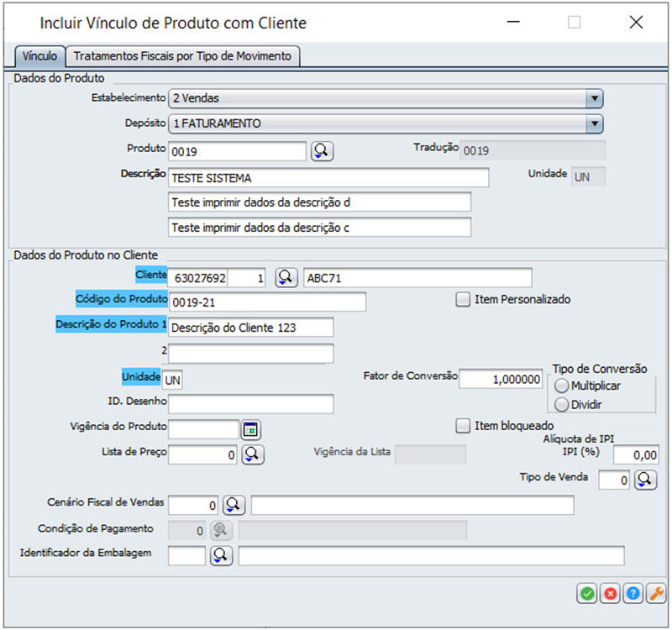
Task: Click the orange wrench settings icon
Action: click(x=655, y=594)
